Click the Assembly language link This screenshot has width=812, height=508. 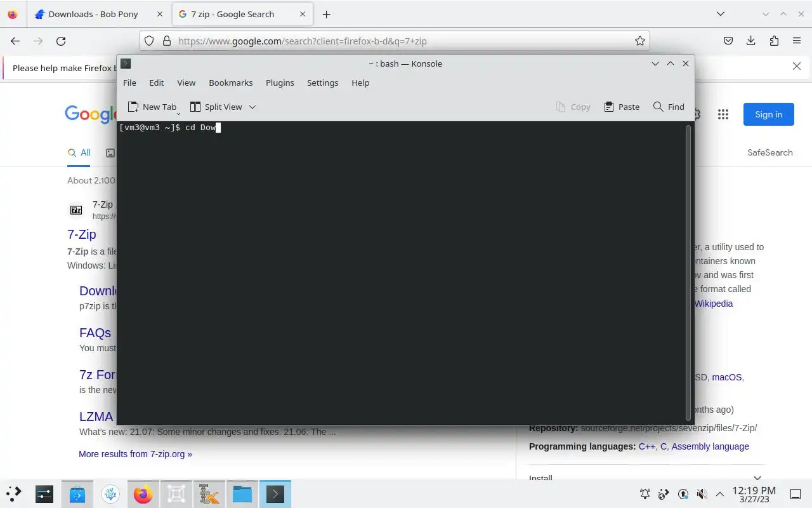710,446
